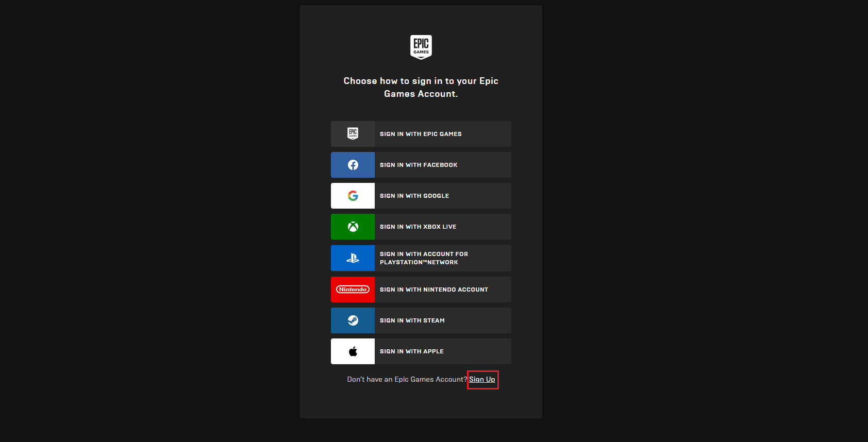The height and width of the screenshot is (442, 868).
Task: Click 'Don't have an Epic Games Account?' text
Action: pos(407,380)
